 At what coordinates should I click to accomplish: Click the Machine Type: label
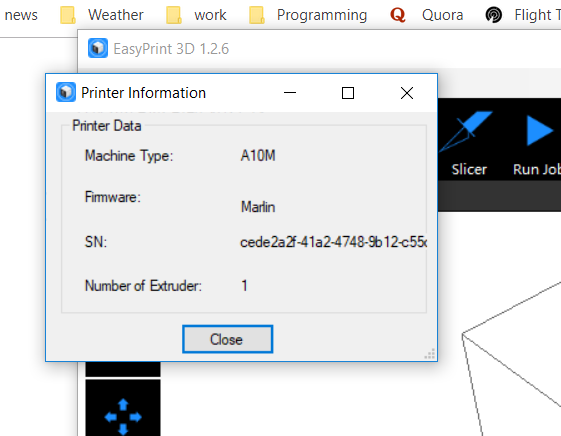click(x=129, y=156)
